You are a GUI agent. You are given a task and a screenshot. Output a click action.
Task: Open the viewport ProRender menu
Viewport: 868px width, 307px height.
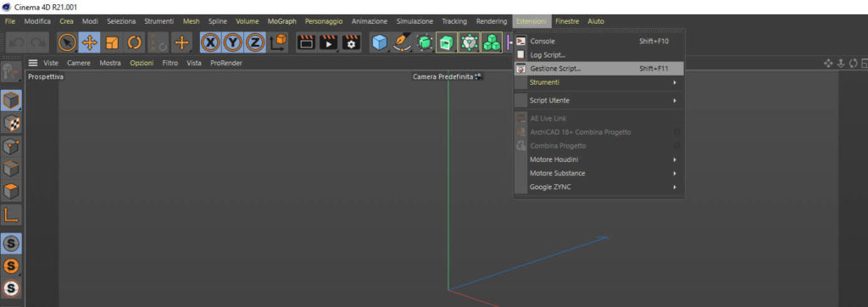pyautogui.click(x=225, y=63)
